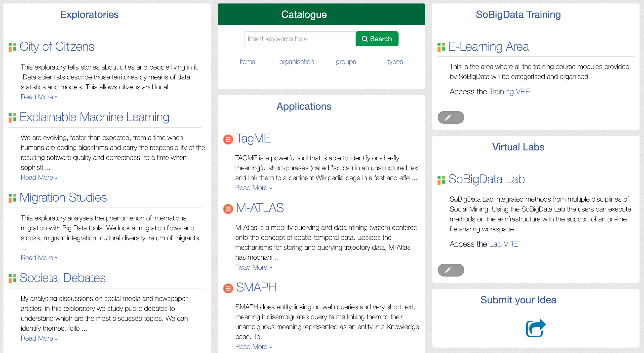The height and width of the screenshot is (353, 644).
Task: Click the grid icon beside Migration Studies
Action: pyautogui.click(x=12, y=198)
